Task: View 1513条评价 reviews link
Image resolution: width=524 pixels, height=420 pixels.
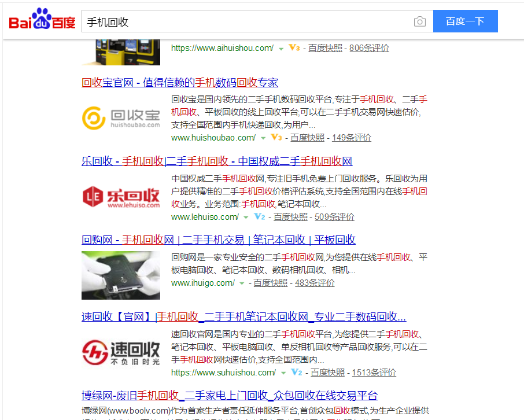Action: [374, 373]
